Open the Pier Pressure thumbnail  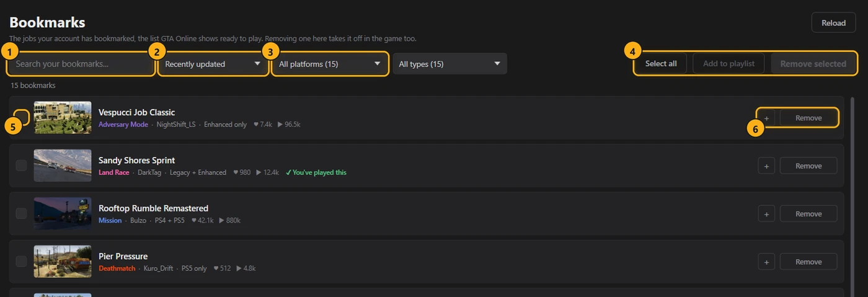pos(63,261)
